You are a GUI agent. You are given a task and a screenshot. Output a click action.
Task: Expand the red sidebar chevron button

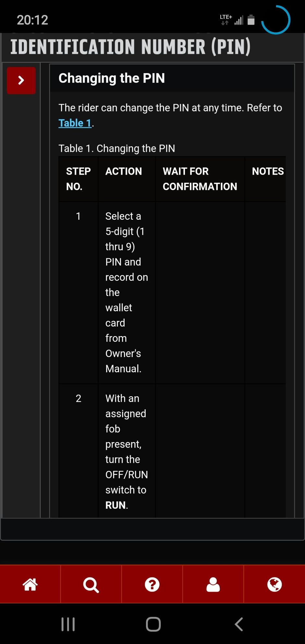point(21,80)
